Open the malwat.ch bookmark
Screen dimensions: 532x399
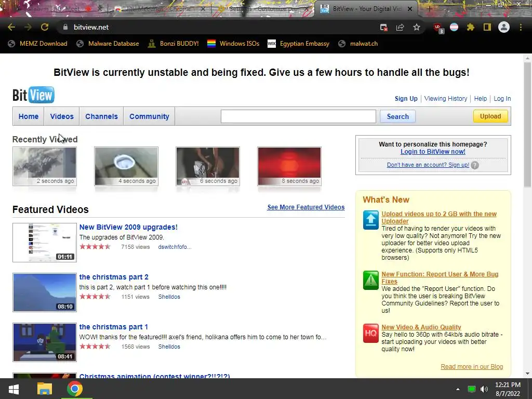coord(358,44)
